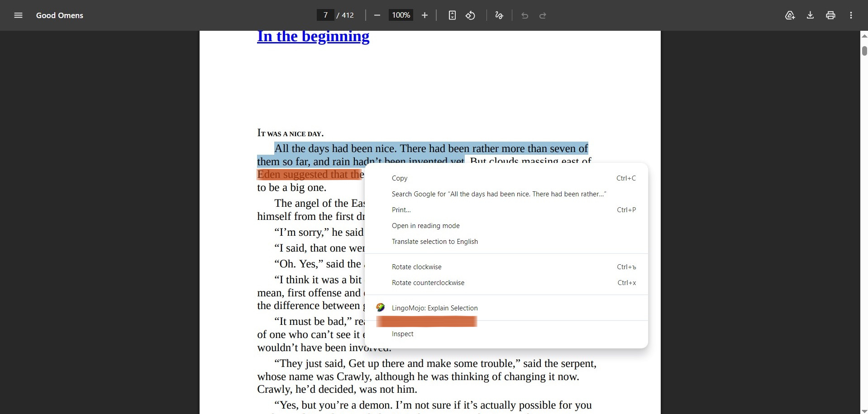Viewport: 868px width, 414px height.
Task: Zoom in with the plus icon
Action: coord(424,15)
